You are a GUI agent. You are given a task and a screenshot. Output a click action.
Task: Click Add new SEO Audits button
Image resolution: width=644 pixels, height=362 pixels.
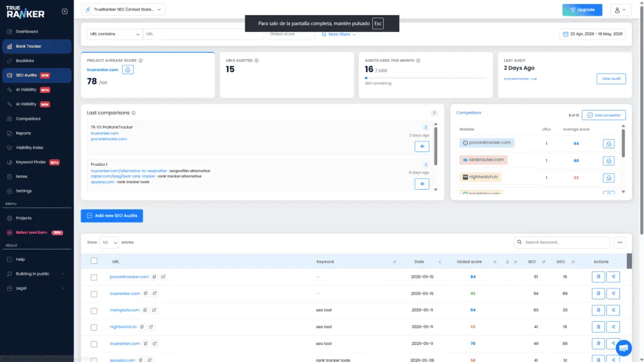click(x=112, y=216)
